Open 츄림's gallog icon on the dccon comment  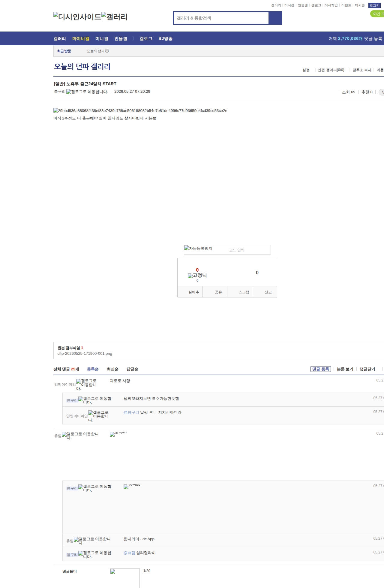point(80,436)
